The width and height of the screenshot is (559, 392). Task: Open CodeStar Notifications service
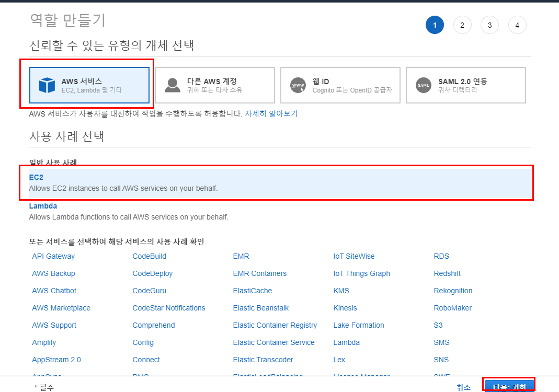pyautogui.click(x=169, y=308)
